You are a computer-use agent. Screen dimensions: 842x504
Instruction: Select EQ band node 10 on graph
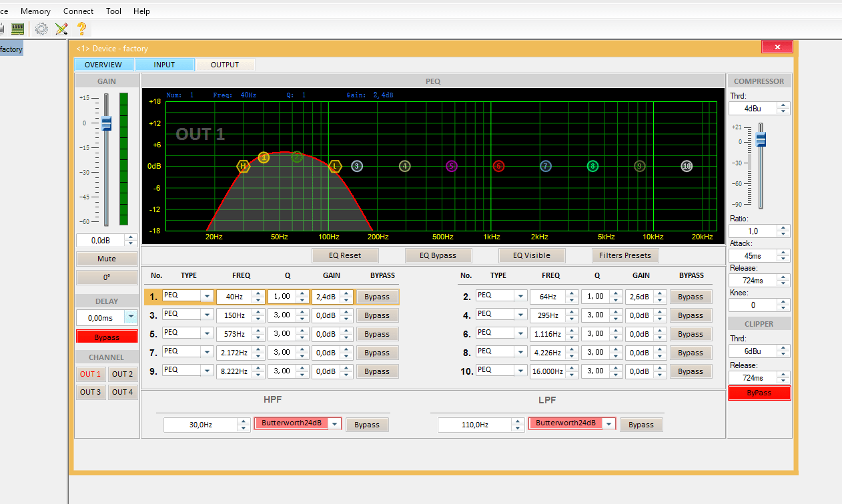tap(687, 166)
